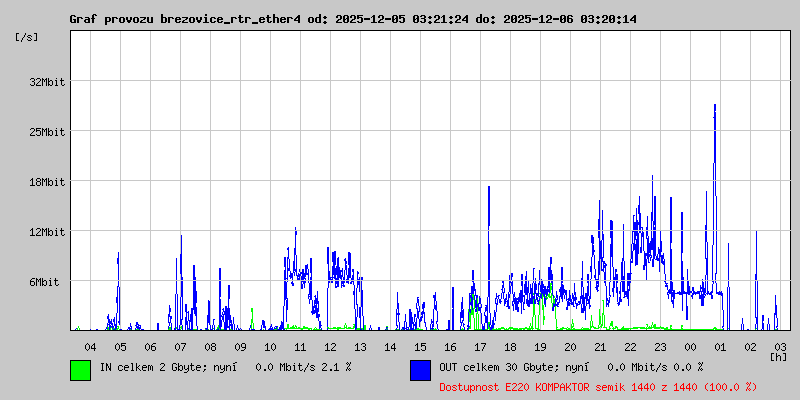
Task: Click the green IN legend color swatch
Action: pyautogui.click(x=81, y=370)
